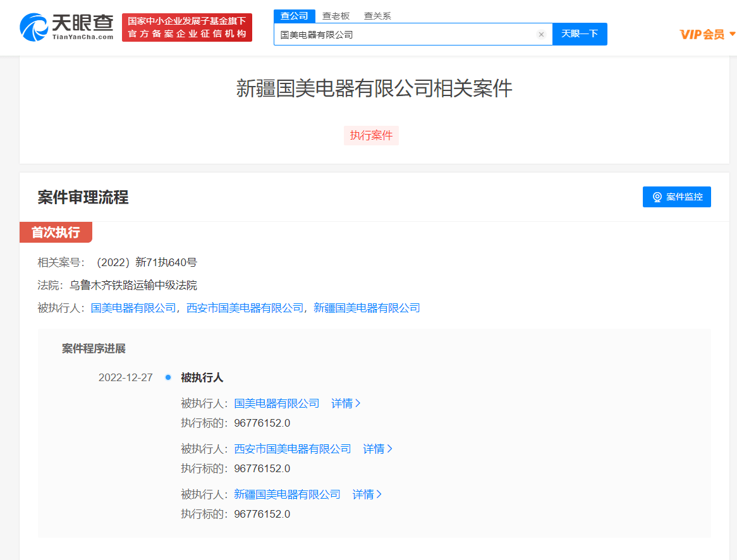Screen dimensions: 737x560
Task: View 详情 for 西安市国美电器有限公司
Action: [378, 449]
